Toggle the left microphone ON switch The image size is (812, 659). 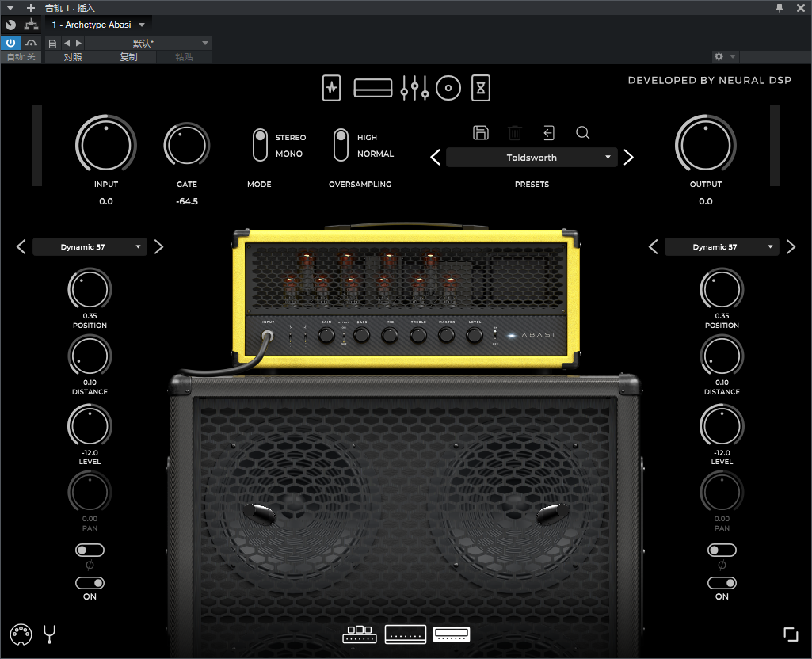coord(90,584)
